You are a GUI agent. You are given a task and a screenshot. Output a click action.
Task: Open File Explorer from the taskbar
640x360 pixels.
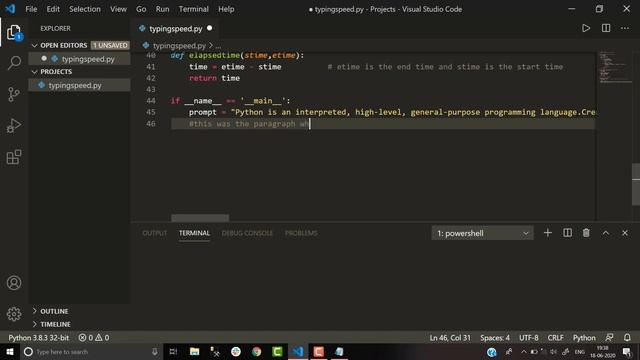pyautogui.click(x=194, y=351)
